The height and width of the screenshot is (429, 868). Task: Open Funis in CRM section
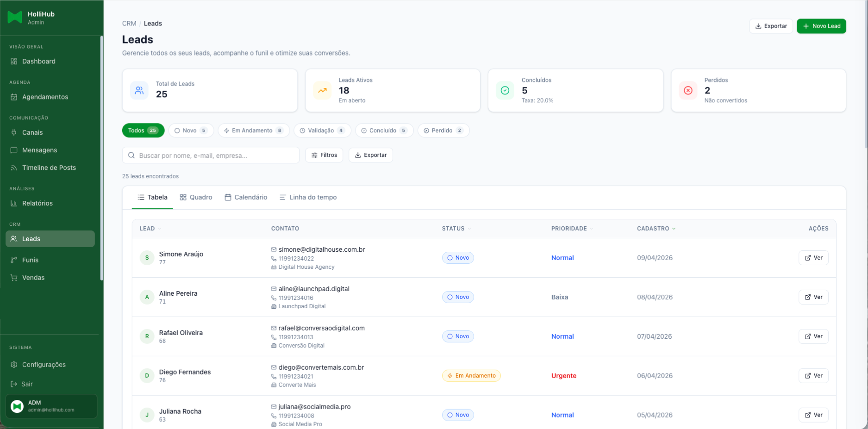tap(30, 260)
